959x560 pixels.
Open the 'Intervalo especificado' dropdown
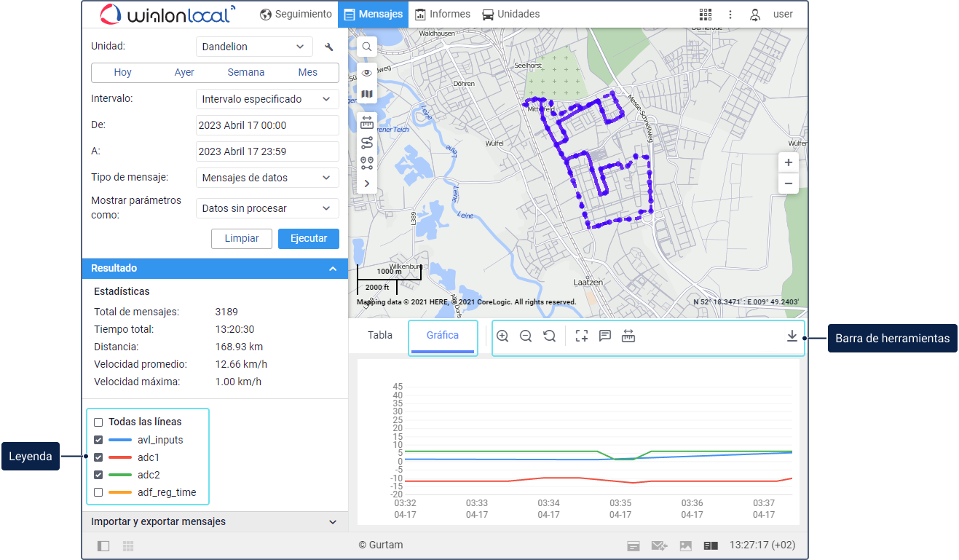(267, 99)
